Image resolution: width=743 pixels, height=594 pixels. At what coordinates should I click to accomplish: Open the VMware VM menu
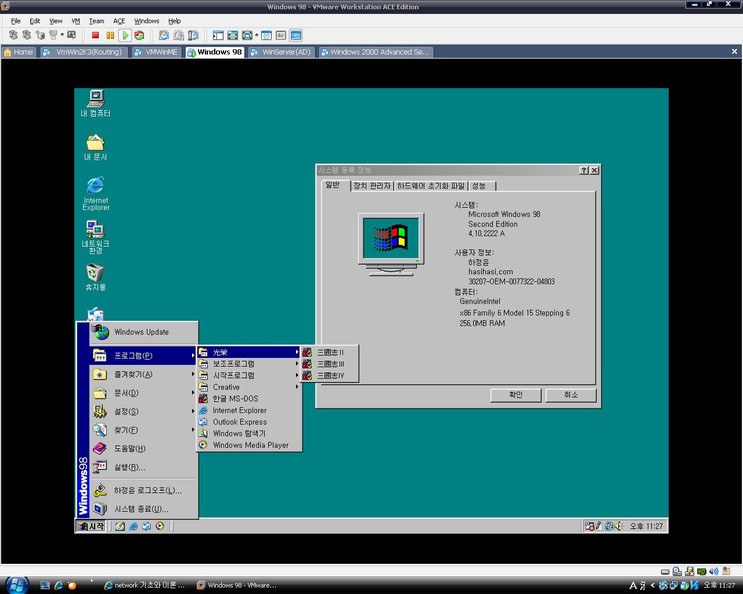click(76, 21)
